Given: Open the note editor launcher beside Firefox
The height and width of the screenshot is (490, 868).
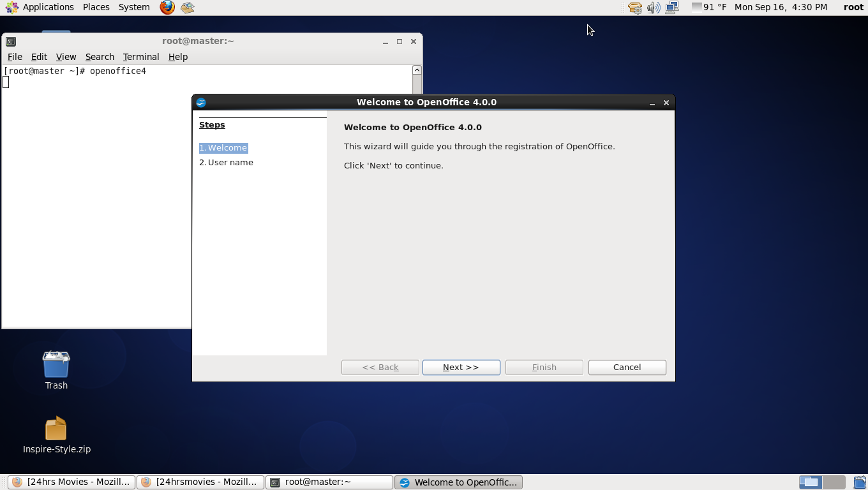Looking at the screenshot, I should pyautogui.click(x=187, y=8).
